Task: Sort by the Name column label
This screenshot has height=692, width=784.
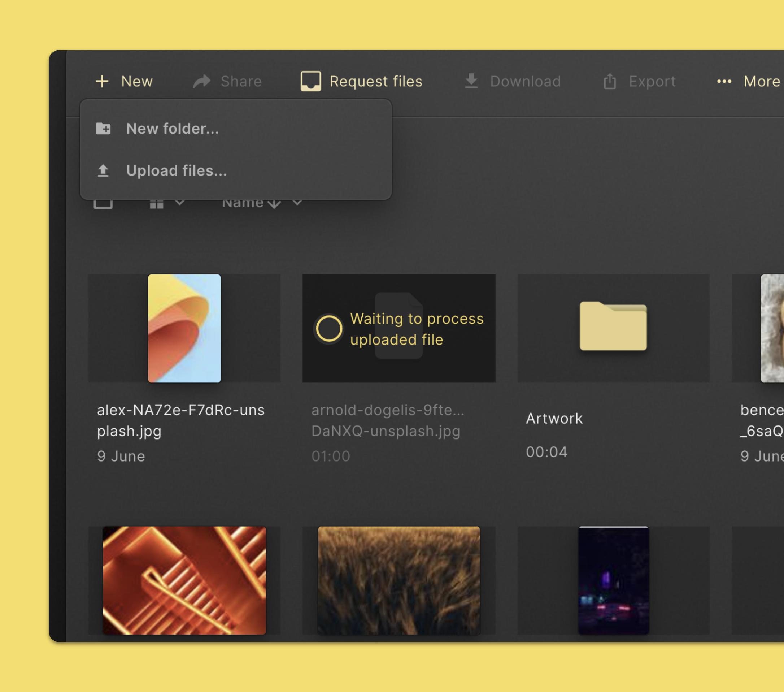Action: coord(243,203)
